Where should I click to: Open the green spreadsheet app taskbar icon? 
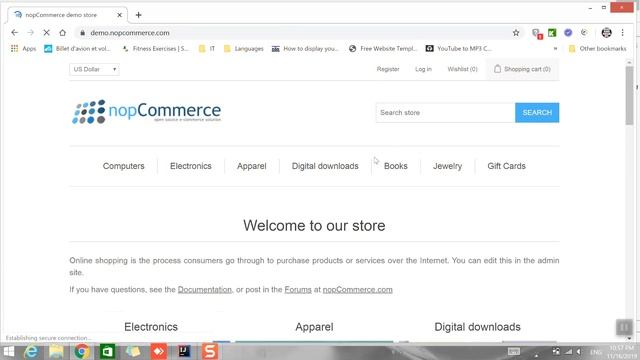click(107, 351)
